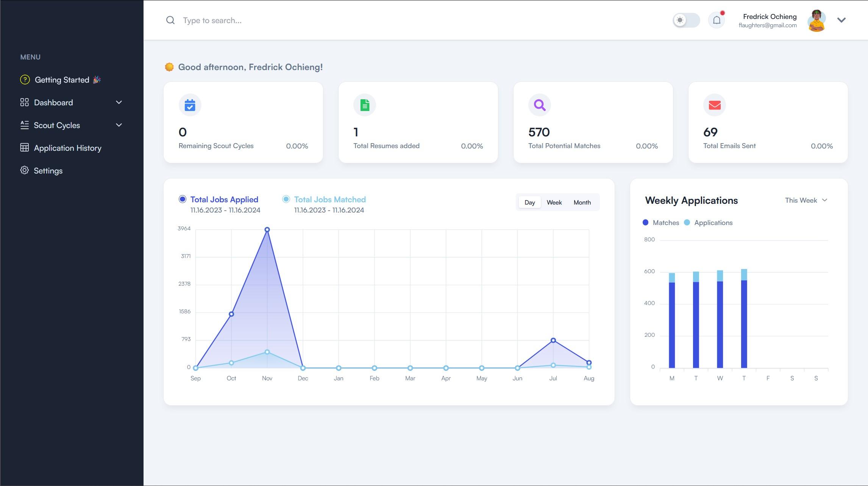The width and height of the screenshot is (868, 486).
Task: Click the red envelope icon on Emails card
Action: point(715,105)
